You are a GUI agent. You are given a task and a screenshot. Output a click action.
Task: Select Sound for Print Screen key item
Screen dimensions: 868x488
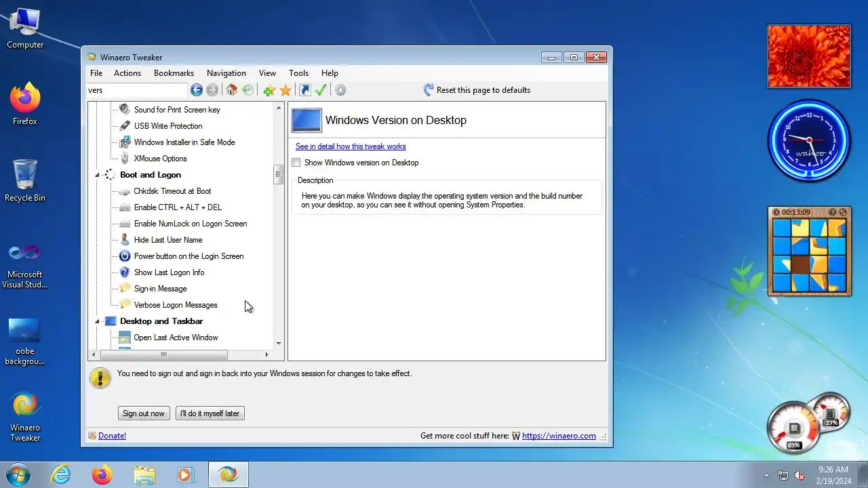point(177,110)
